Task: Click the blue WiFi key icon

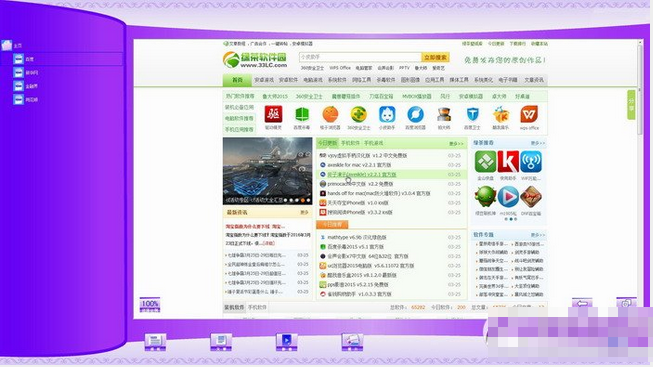Action: [x=531, y=162]
